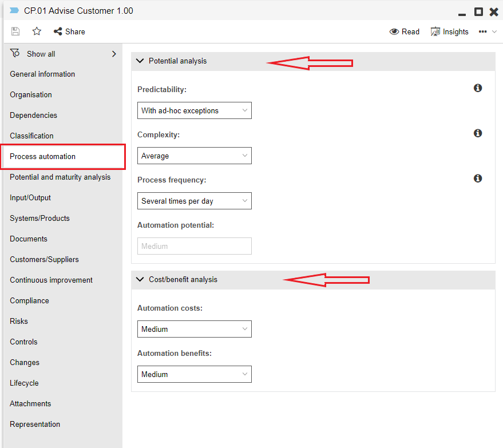The image size is (503, 448).
Task: Collapse the Cost/benefit analysis section
Action: point(140,280)
